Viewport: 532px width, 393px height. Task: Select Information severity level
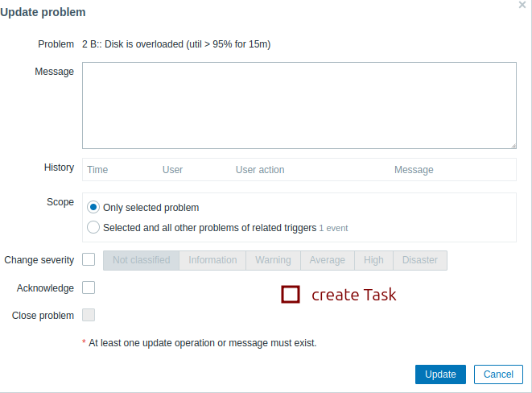click(x=212, y=260)
